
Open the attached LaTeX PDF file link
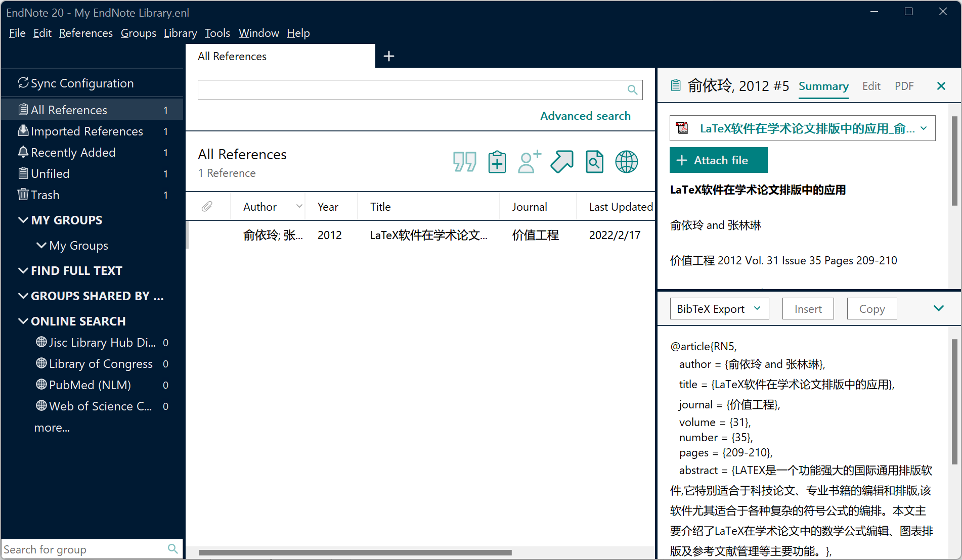pyautogui.click(x=807, y=128)
